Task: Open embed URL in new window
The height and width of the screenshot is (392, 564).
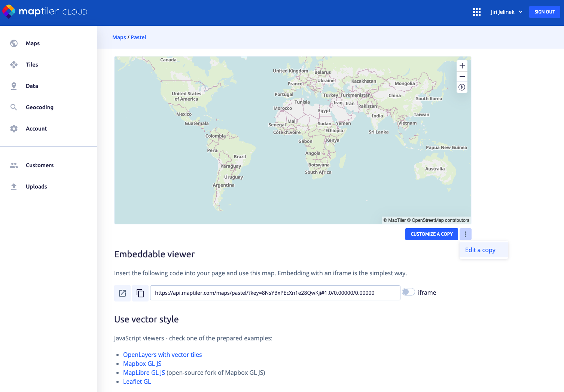Action: pos(122,293)
